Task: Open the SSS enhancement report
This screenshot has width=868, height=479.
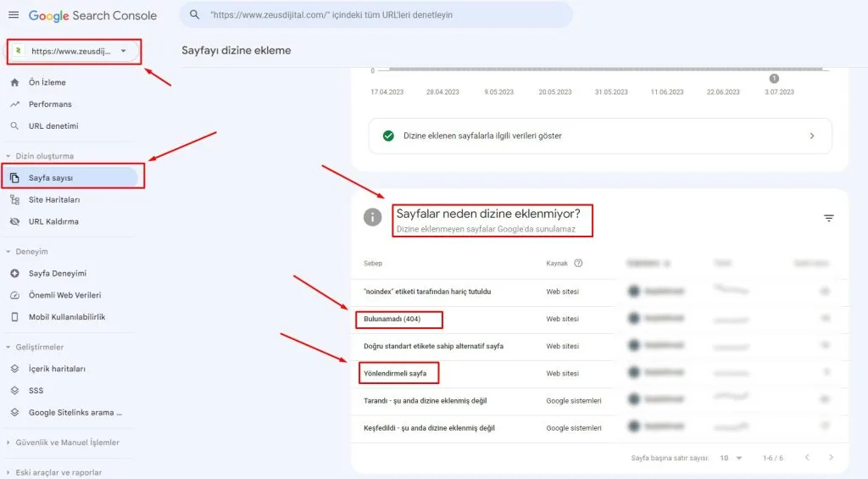Action: coord(36,390)
